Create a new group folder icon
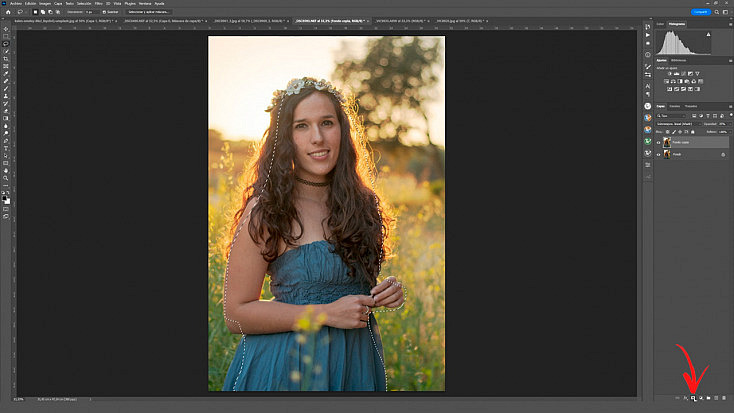The width and height of the screenshot is (734, 413). (708, 398)
